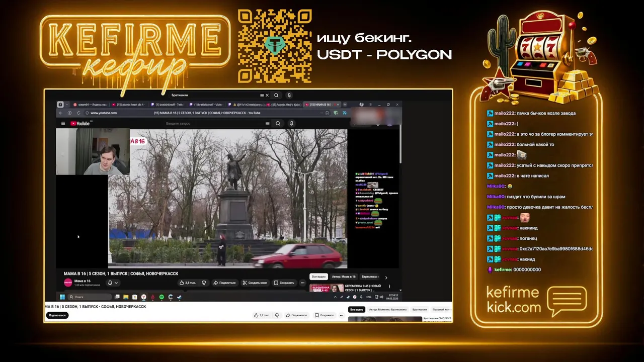Dislike the outer video next to 3,2 тыс.
This screenshot has height=362, width=644.
277,315
